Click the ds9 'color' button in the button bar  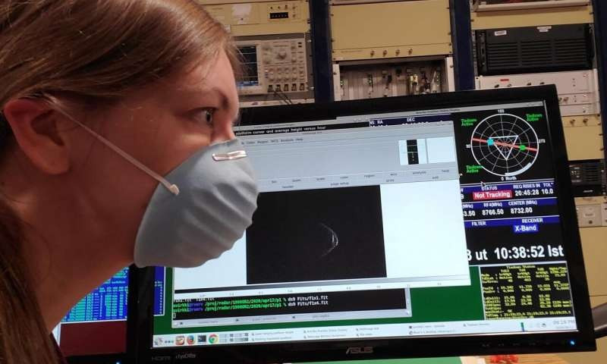click(x=344, y=177)
